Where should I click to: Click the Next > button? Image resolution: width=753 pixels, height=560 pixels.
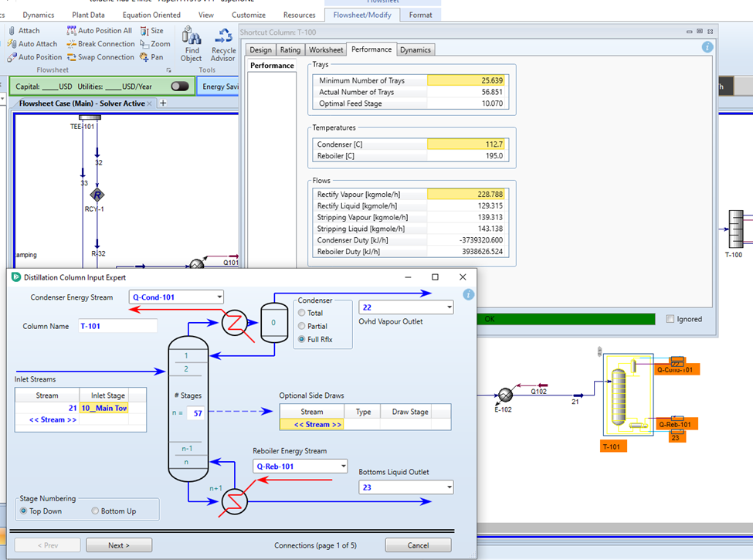pyautogui.click(x=119, y=545)
